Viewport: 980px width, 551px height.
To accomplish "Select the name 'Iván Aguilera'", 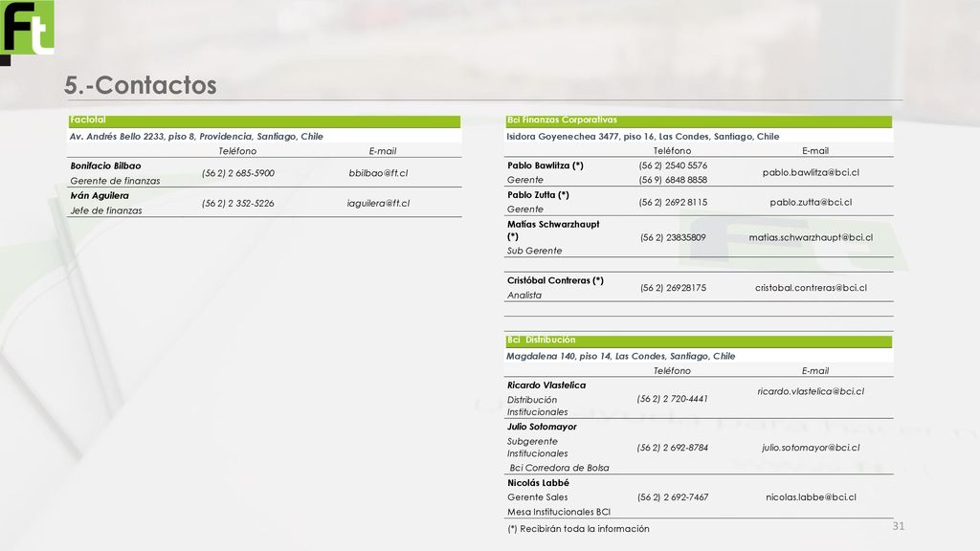I will point(100,195).
